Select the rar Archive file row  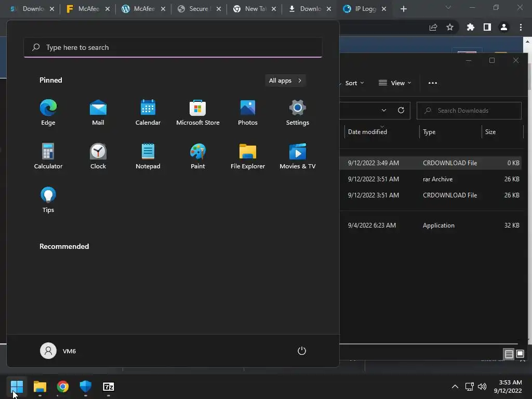(431, 179)
